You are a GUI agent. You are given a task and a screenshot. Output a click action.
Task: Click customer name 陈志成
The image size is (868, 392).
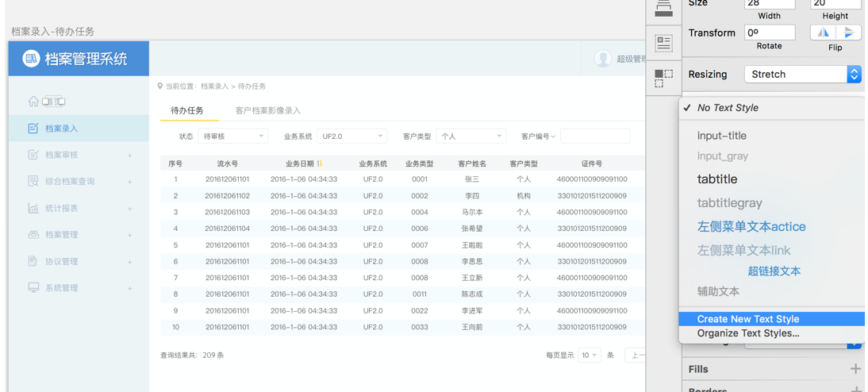(x=472, y=294)
